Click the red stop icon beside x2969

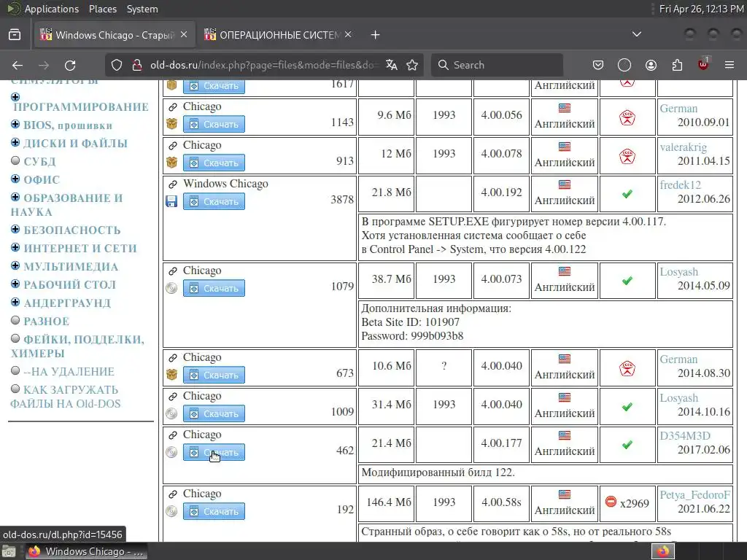[x=611, y=502]
